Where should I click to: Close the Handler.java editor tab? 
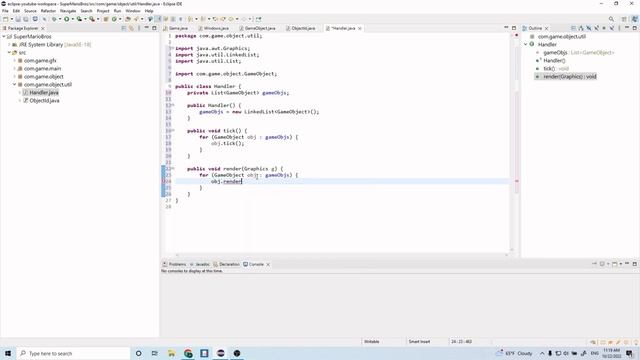tap(360, 28)
